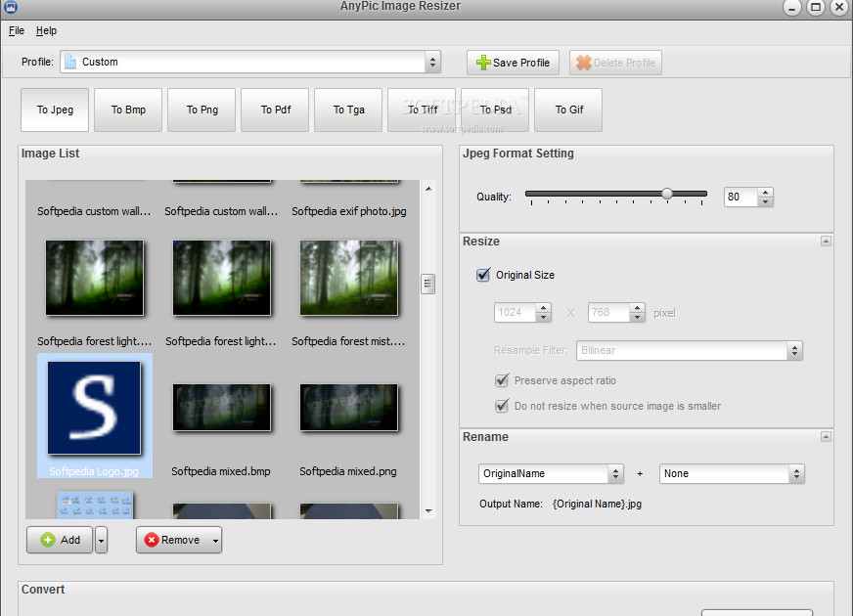
Task: Select the To Psd format tab
Action: (496, 110)
